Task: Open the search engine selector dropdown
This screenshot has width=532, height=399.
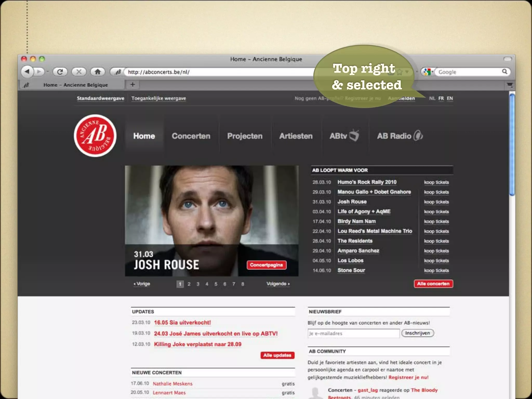Action: coord(428,72)
